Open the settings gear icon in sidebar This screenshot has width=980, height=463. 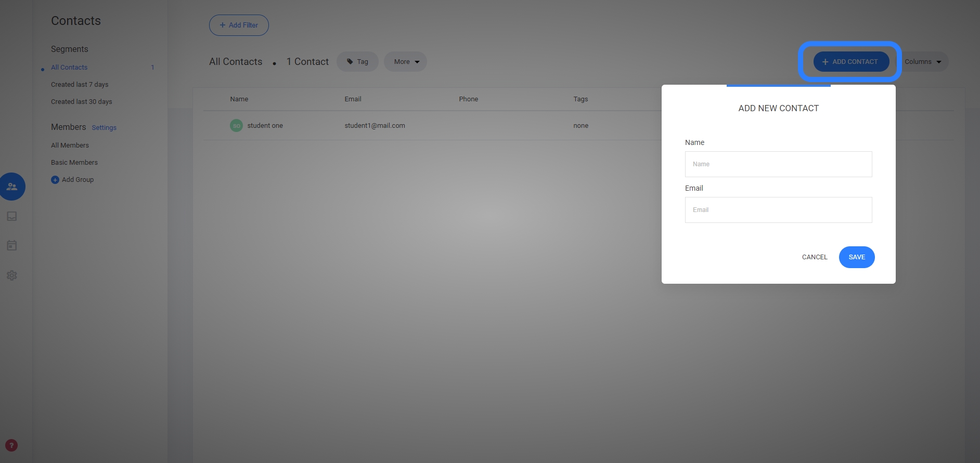[x=12, y=275]
